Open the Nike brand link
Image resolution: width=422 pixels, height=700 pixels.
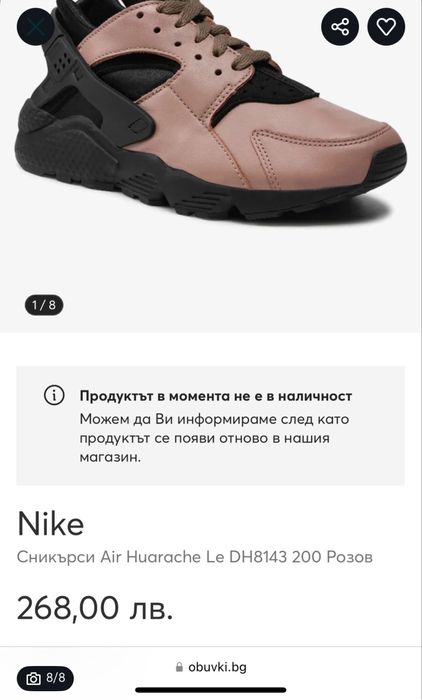point(50,524)
